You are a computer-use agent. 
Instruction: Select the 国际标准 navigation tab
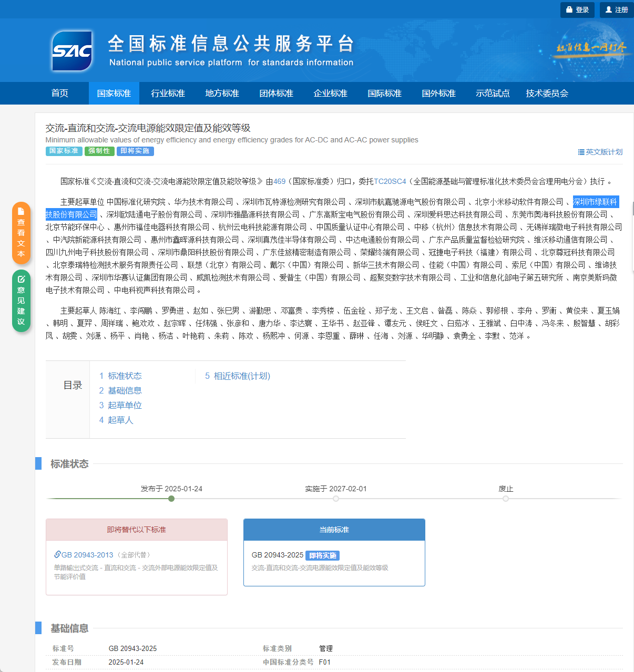(x=384, y=93)
